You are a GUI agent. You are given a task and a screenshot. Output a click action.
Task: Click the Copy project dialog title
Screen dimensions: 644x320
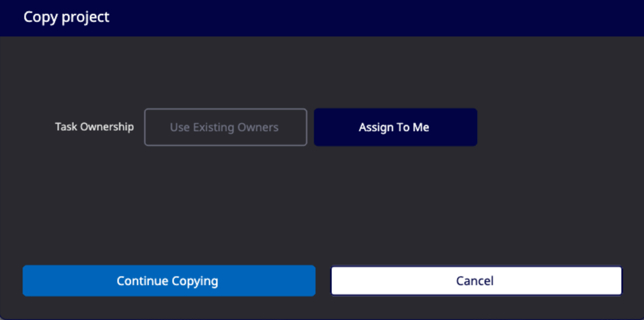click(x=66, y=17)
